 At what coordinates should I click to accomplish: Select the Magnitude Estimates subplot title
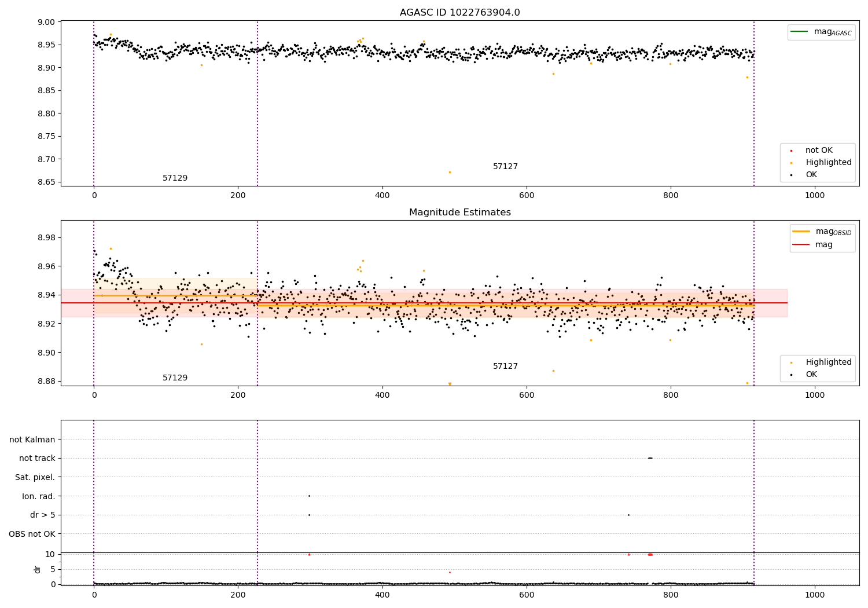point(459,213)
